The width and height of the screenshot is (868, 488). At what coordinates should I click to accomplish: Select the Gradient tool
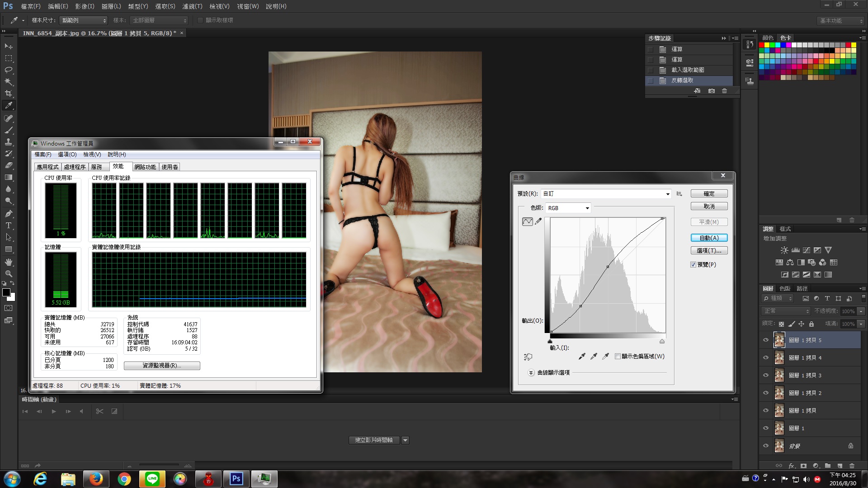click(x=9, y=177)
